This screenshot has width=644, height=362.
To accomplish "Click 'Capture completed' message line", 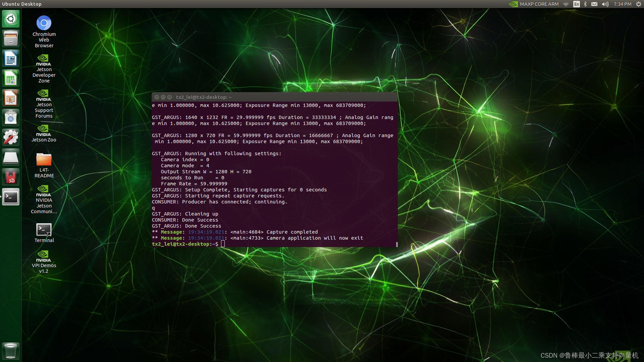I will click(235, 232).
